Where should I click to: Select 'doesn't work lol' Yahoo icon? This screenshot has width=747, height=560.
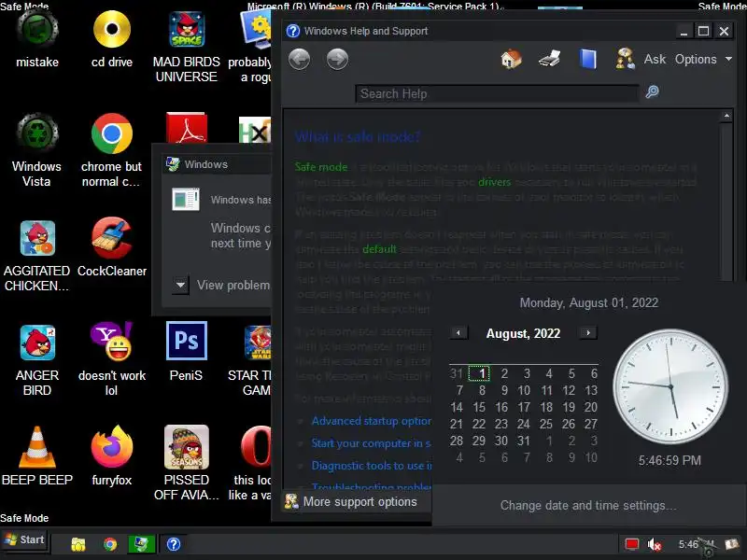point(111,361)
